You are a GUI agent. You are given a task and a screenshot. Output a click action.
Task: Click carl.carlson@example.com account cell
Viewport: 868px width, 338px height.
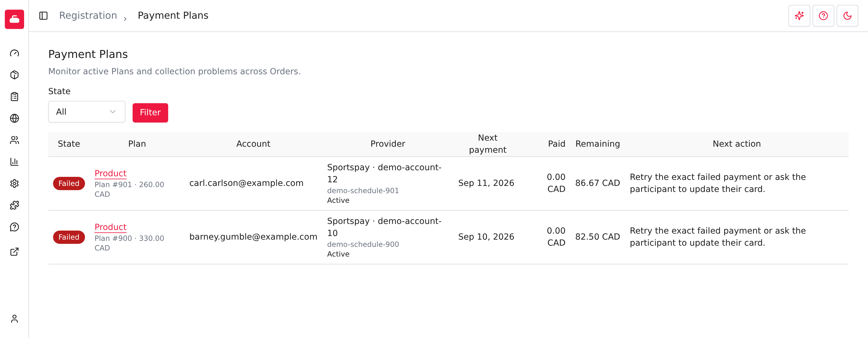[246, 183]
